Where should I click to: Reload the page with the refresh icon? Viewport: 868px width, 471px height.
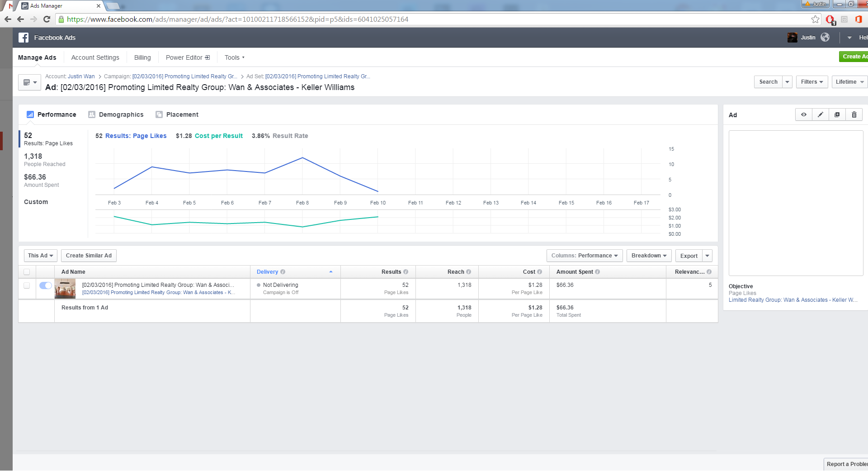click(47, 19)
